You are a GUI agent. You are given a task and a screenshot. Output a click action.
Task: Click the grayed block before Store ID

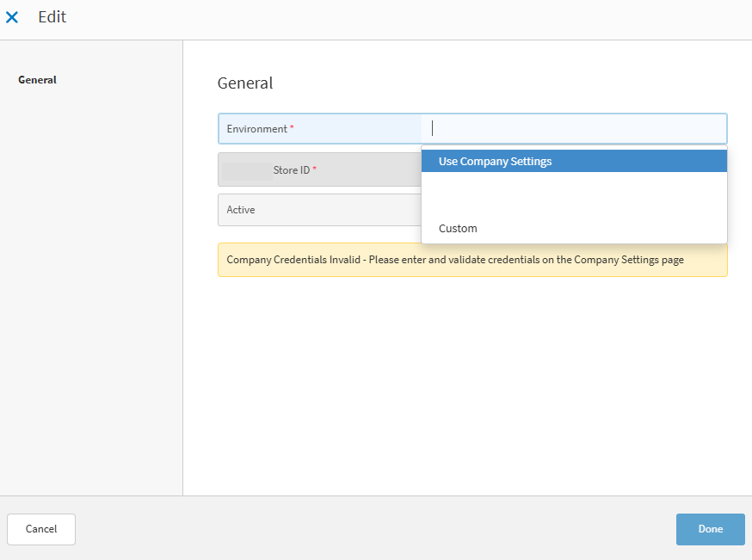tap(245, 170)
